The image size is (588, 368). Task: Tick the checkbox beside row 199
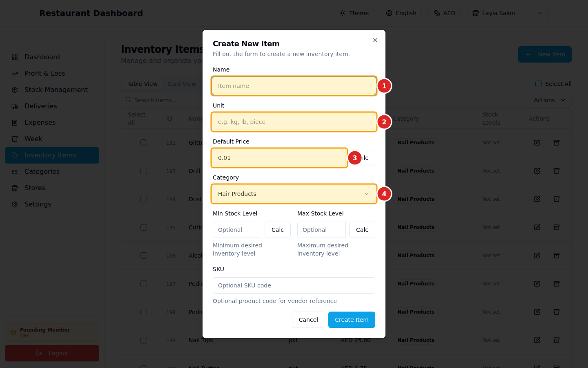tap(143, 340)
